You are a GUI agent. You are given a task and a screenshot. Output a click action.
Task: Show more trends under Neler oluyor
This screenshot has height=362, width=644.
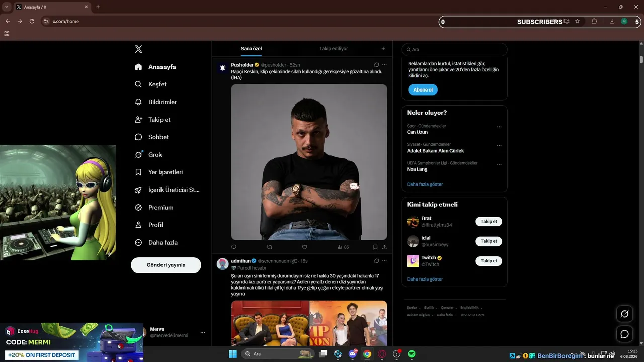coord(425,184)
